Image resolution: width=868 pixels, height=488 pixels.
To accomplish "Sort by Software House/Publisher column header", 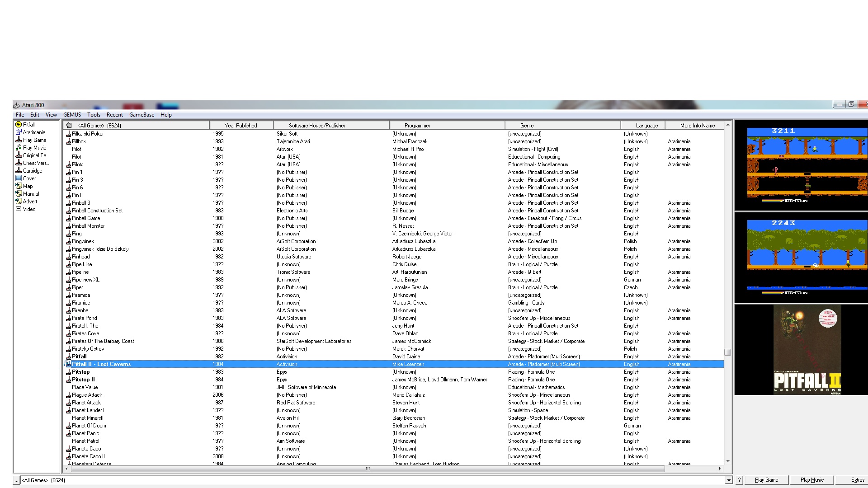I will (331, 125).
